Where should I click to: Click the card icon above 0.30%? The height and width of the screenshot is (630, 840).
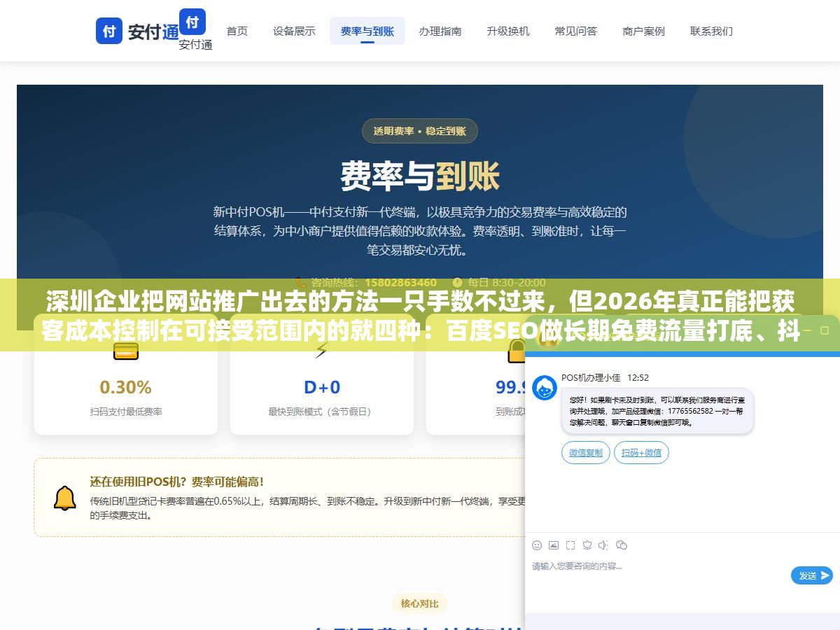click(126, 352)
